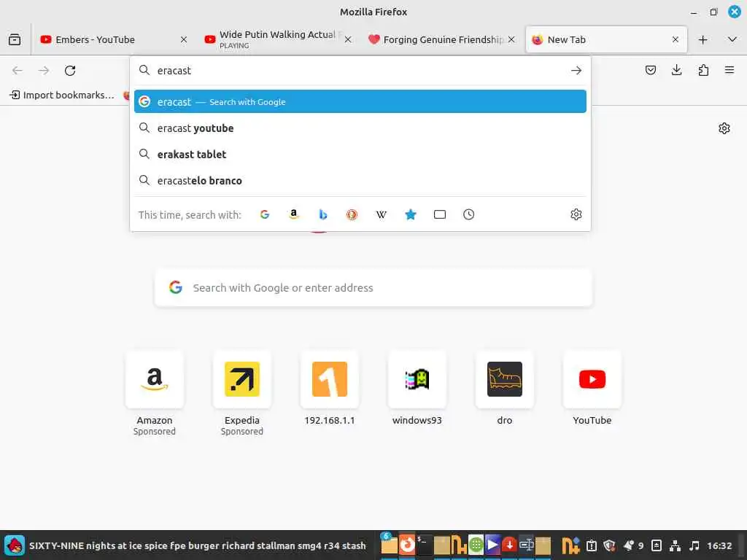
Task: Open the shield security tray icon
Action: pyautogui.click(x=609, y=545)
